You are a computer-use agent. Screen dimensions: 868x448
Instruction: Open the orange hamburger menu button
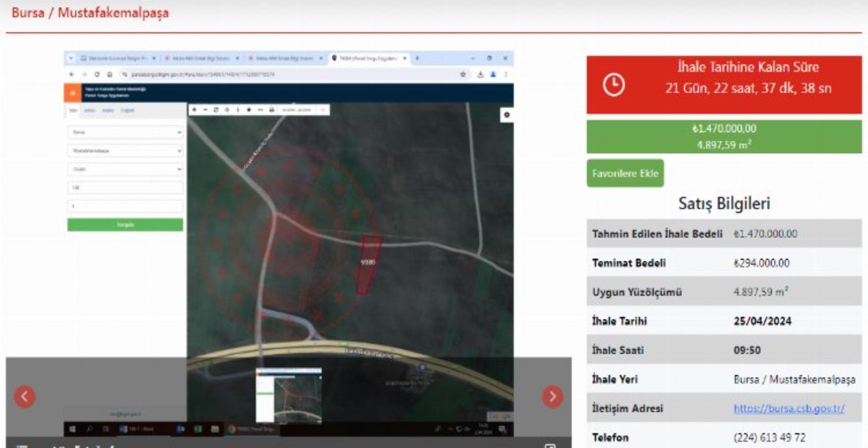point(72,93)
